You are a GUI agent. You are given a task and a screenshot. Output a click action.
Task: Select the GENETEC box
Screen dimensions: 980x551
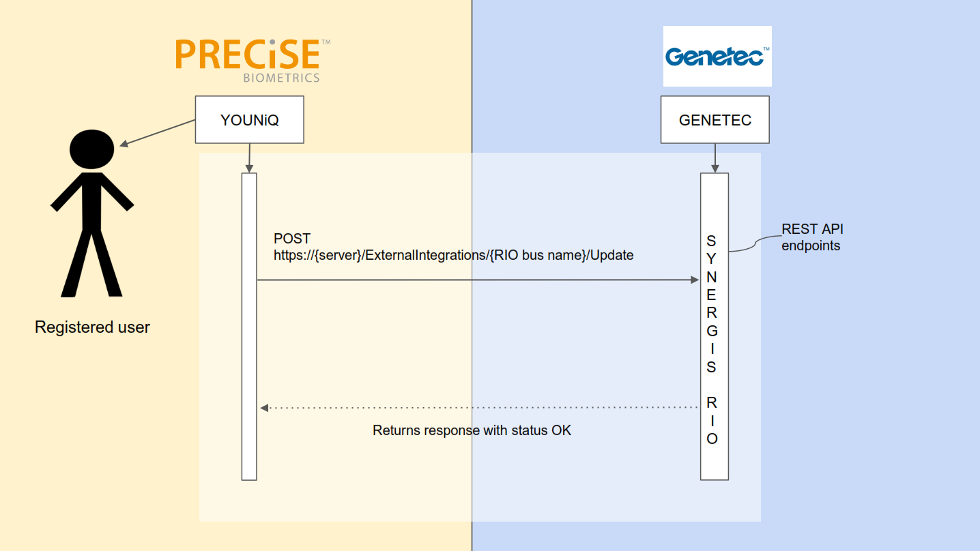[x=715, y=120]
